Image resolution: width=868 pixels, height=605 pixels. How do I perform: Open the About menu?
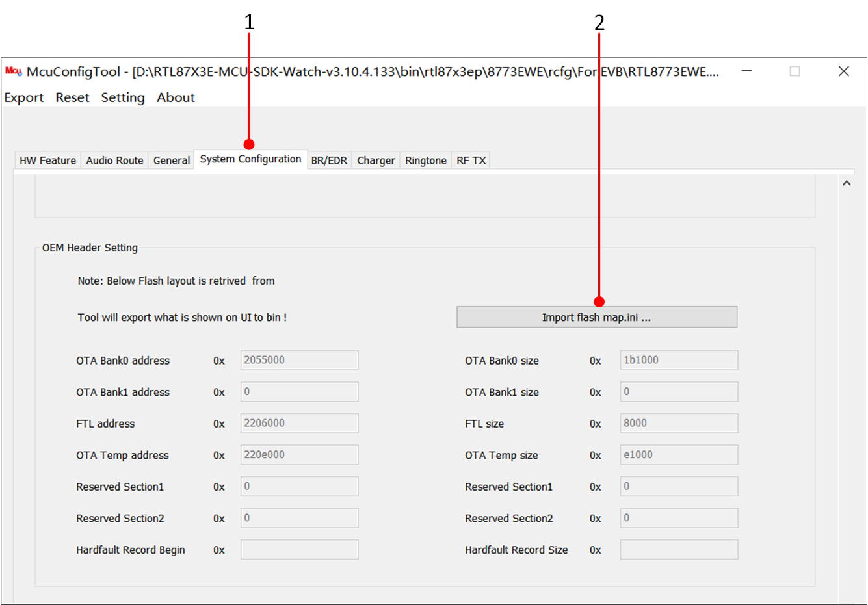176,97
